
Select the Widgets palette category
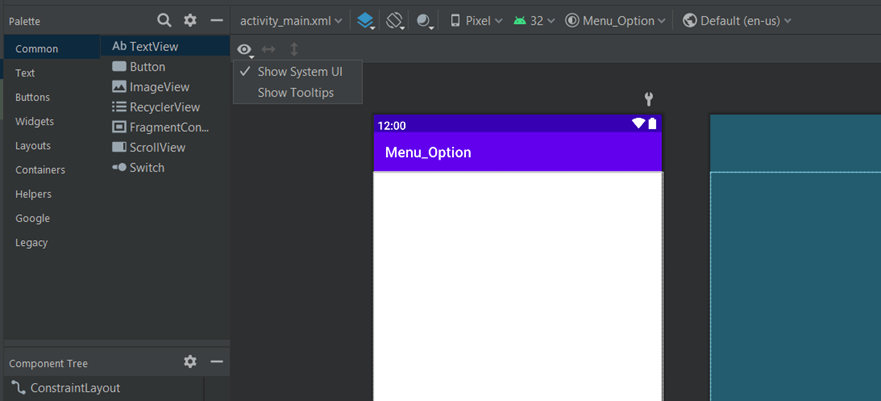(x=52, y=121)
